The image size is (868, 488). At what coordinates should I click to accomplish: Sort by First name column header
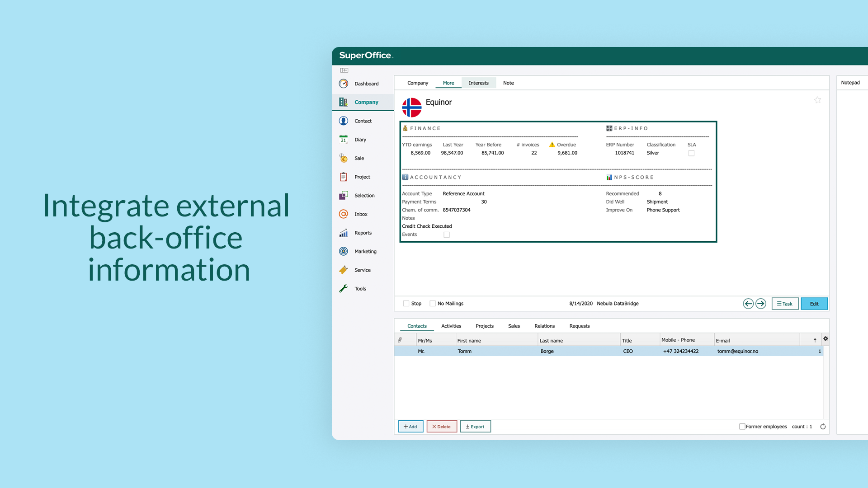click(x=496, y=341)
